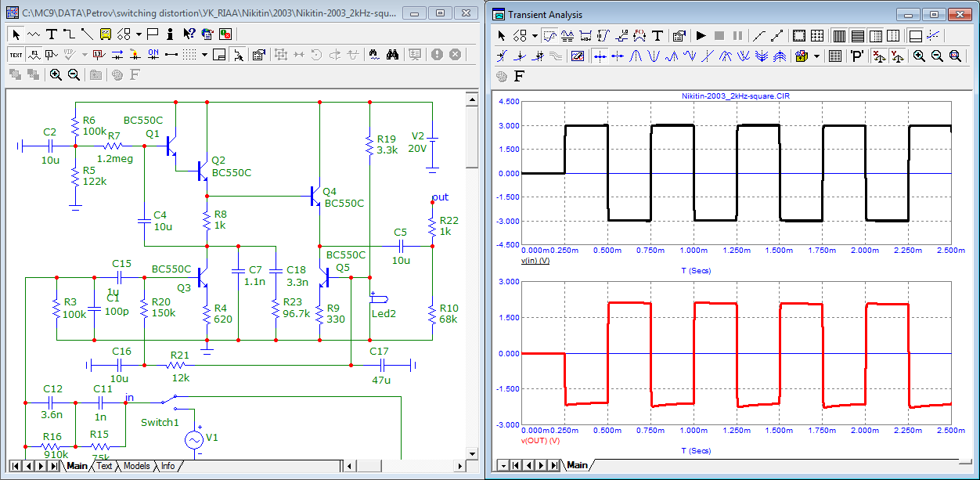Switch to the Models tab
This screenshot has width=980, height=480.
point(136,466)
